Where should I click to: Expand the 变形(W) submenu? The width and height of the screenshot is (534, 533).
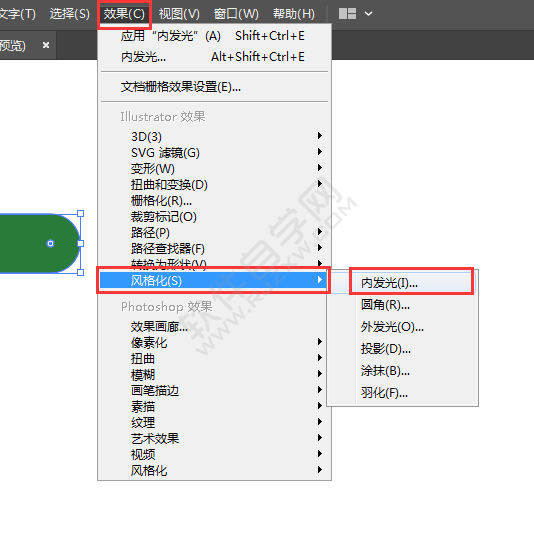tap(215, 168)
